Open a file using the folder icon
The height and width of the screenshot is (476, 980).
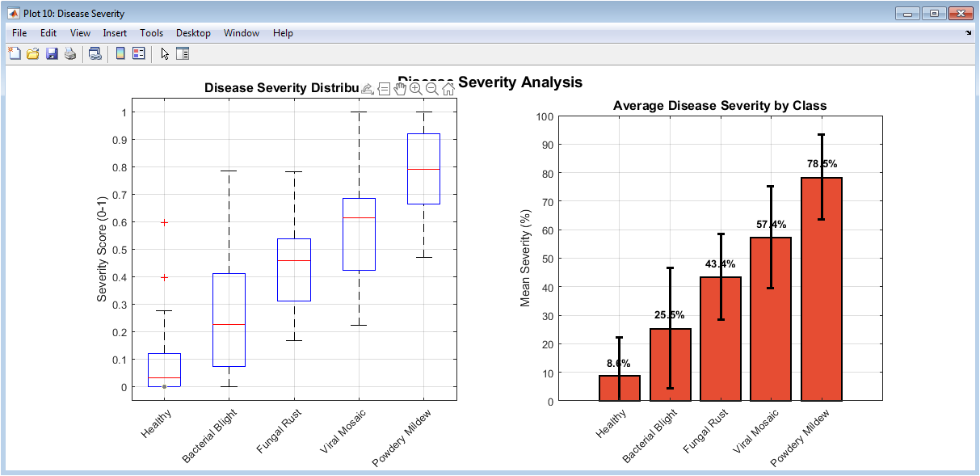(33, 54)
